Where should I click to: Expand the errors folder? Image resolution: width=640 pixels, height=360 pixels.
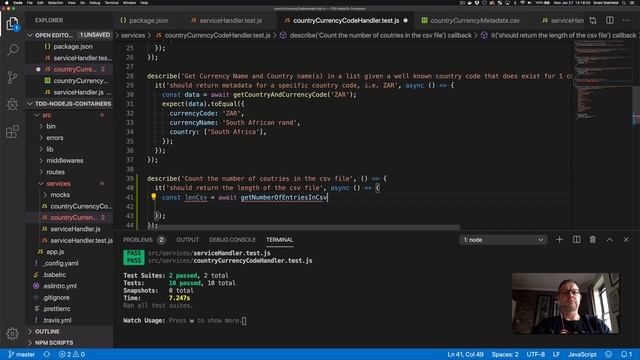tap(41, 138)
